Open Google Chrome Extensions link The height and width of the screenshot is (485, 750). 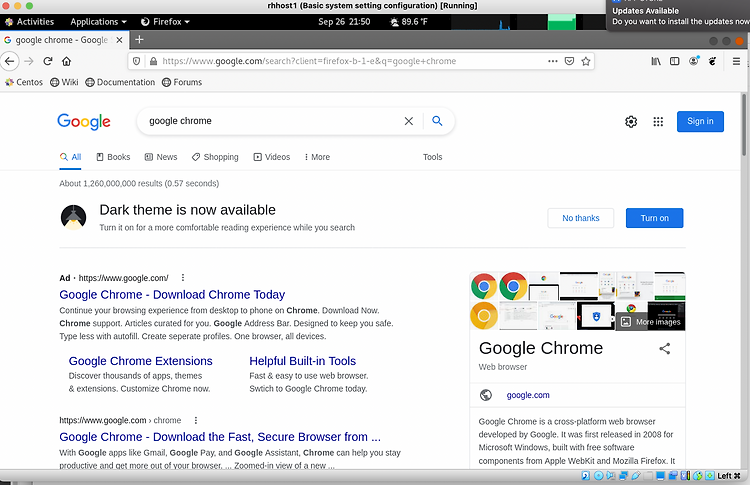141,361
